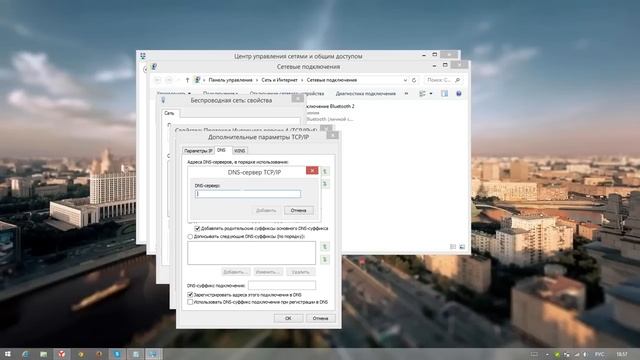Open the address bar history dropdown
The image size is (640, 360).
coord(405,80)
